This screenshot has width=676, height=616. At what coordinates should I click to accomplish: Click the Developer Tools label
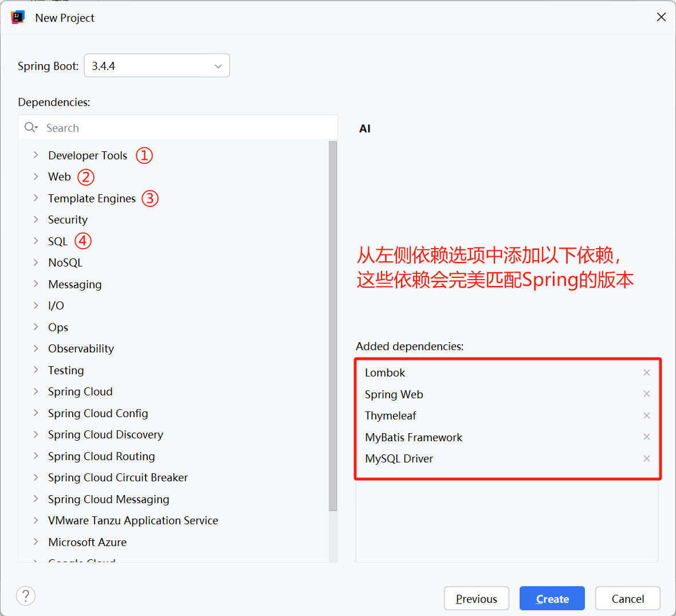pos(88,155)
